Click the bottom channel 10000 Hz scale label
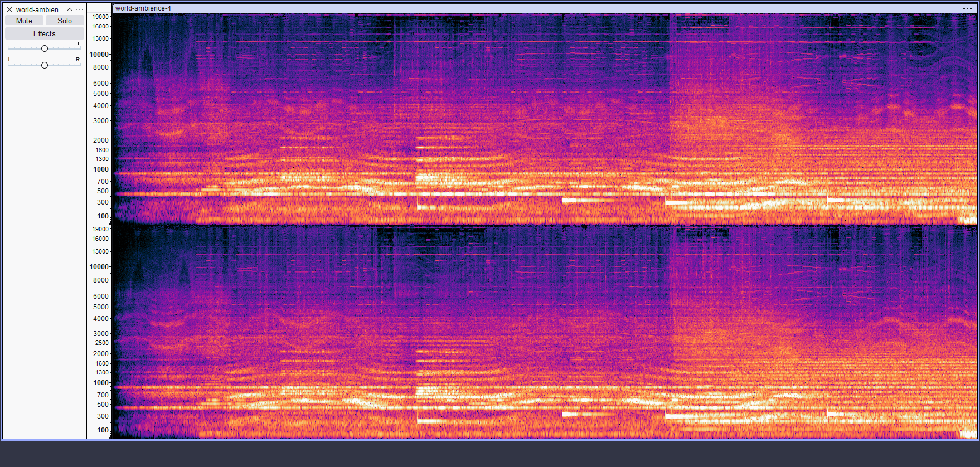This screenshot has height=467, width=980. click(99, 267)
